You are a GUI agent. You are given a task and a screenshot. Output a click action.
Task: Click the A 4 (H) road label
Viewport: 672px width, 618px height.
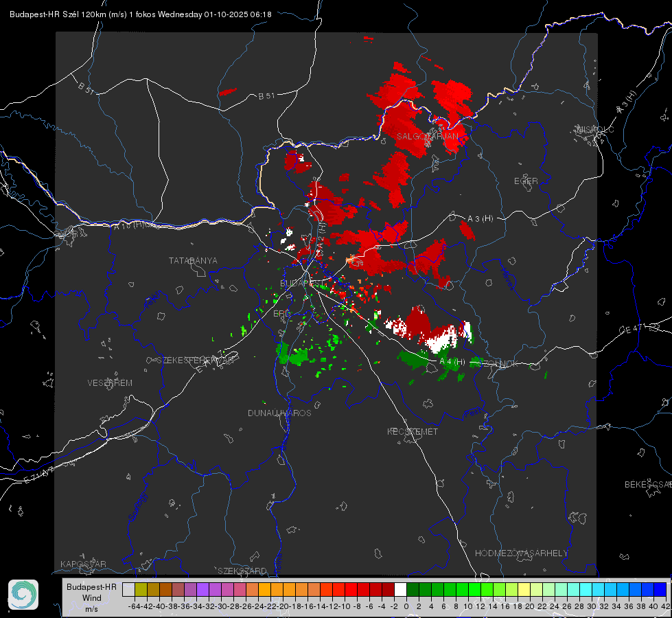tap(452, 362)
